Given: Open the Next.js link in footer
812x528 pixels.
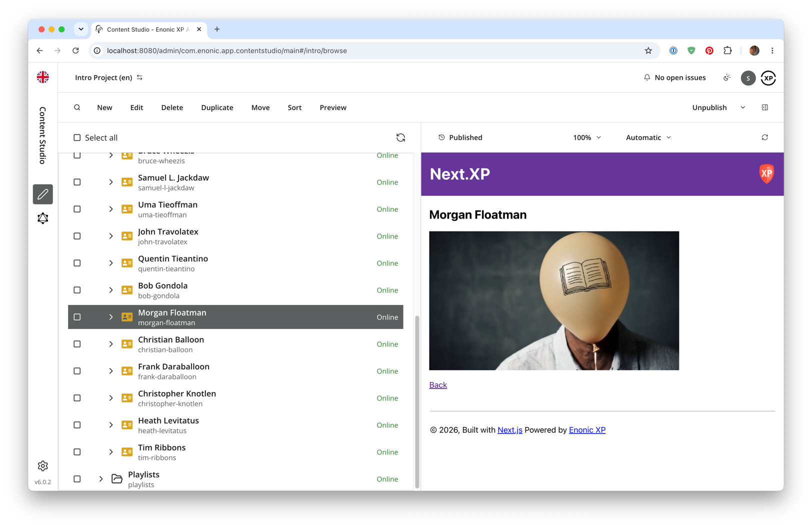Looking at the screenshot, I should (x=510, y=430).
